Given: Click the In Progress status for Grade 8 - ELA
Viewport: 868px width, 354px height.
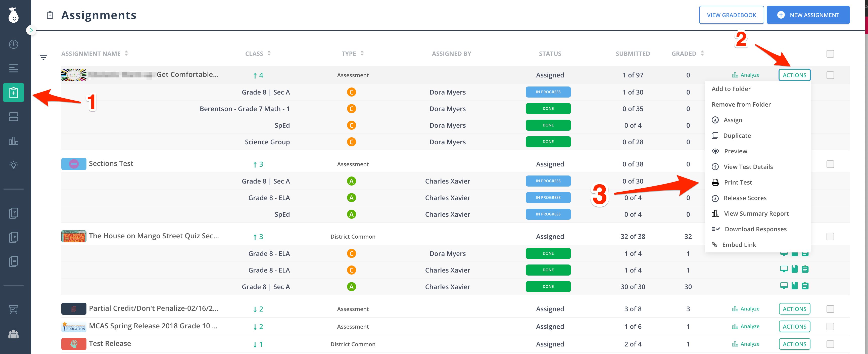Looking at the screenshot, I should pyautogui.click(x=548, y=198).
